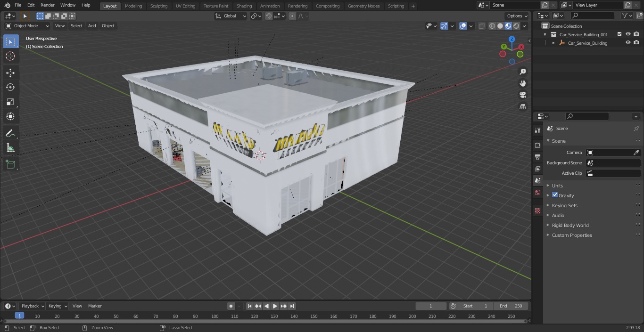Select the Transform tool
This screenshot has height=332, width=644.
10,116
